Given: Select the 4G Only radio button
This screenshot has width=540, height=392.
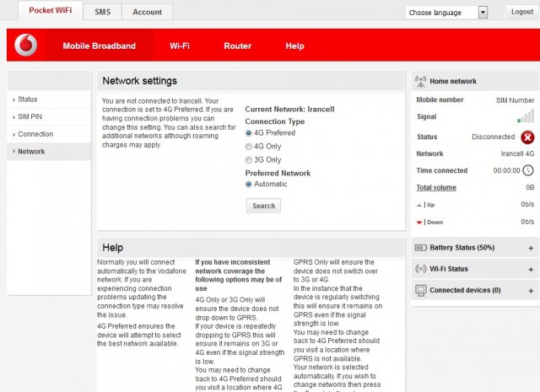Looking at the screenshot, I should pyautogui.click(x=249, y=147).
